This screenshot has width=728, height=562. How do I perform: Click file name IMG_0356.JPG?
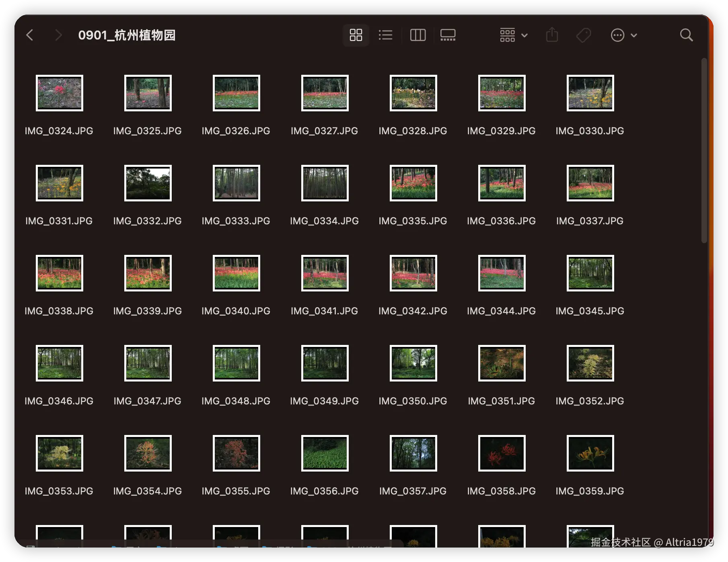click(x=325, y=491)
